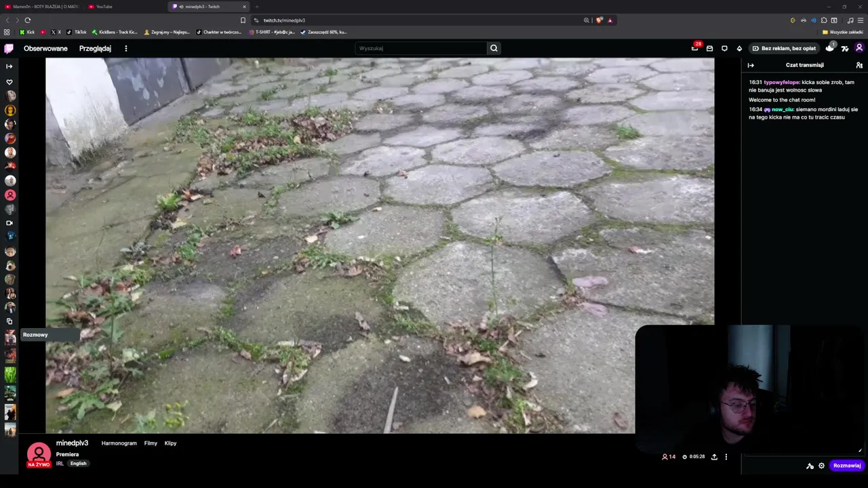Click the Rozmawiaj chat button
Viewport: 868px width, 488px height.
tap(847, 466)
